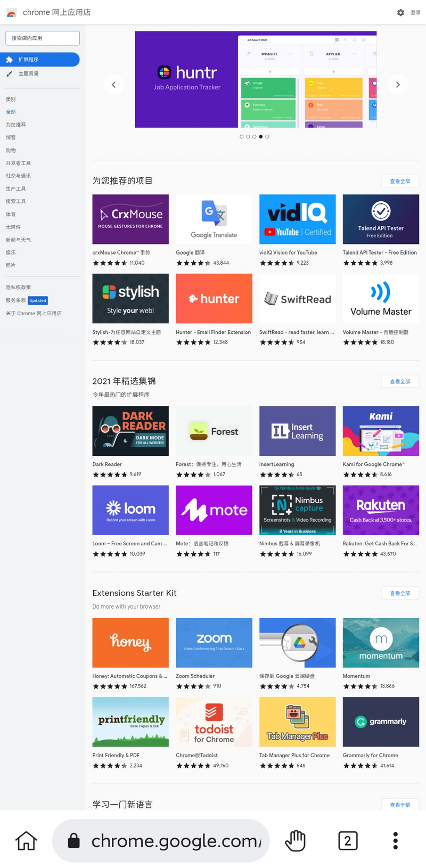Click 查看全部 for 为您推荐的项目
Image resolution: width=426 pixels, height=868 pixels.
click(x=400, y=181)
